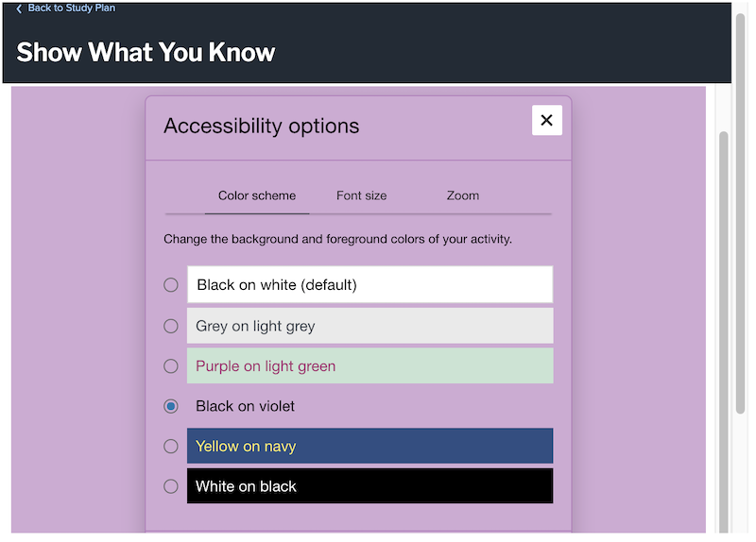Switch to the Color scheme tab
Screen dimensions: 756x542
[x=257, y=195]
